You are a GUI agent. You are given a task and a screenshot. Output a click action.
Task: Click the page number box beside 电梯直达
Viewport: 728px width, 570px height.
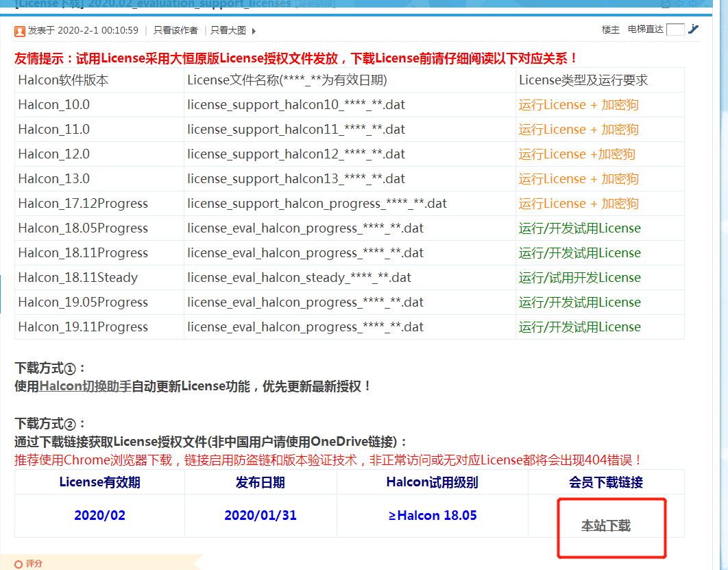point(675,29)
